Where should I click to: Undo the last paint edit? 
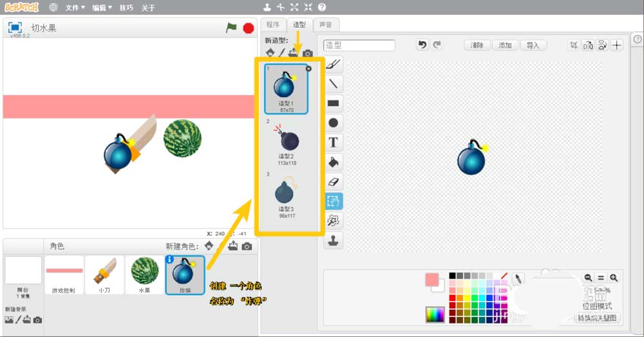(x=422, y=44)
